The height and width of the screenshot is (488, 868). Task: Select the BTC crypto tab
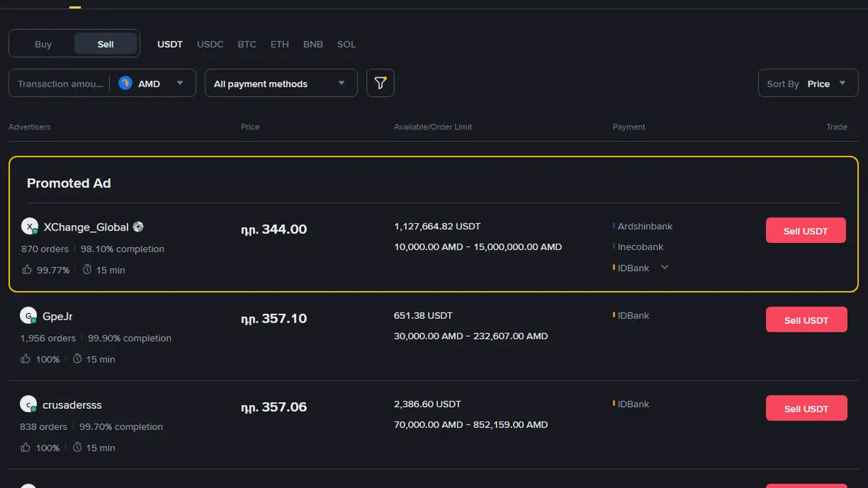[247, 44]
